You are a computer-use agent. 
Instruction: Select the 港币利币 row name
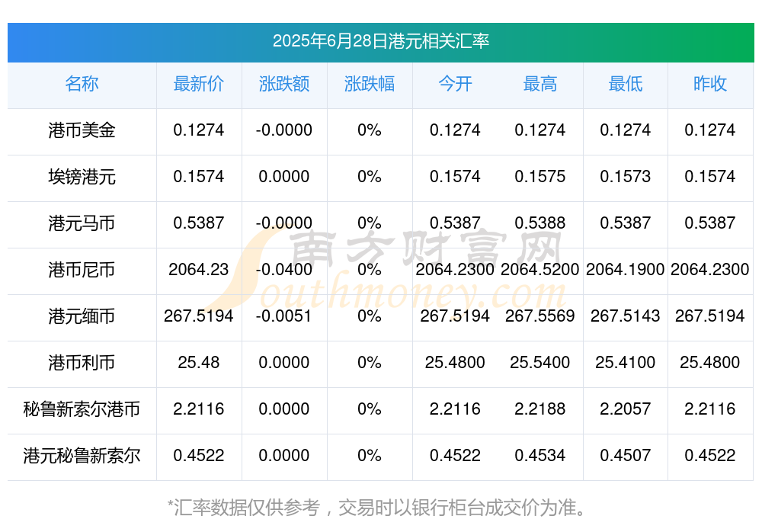point(82,363)
